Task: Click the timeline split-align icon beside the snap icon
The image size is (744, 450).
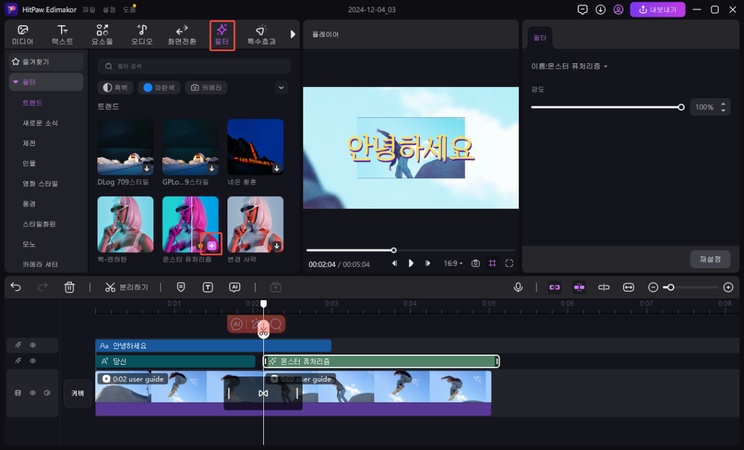Action: [604, 287]
